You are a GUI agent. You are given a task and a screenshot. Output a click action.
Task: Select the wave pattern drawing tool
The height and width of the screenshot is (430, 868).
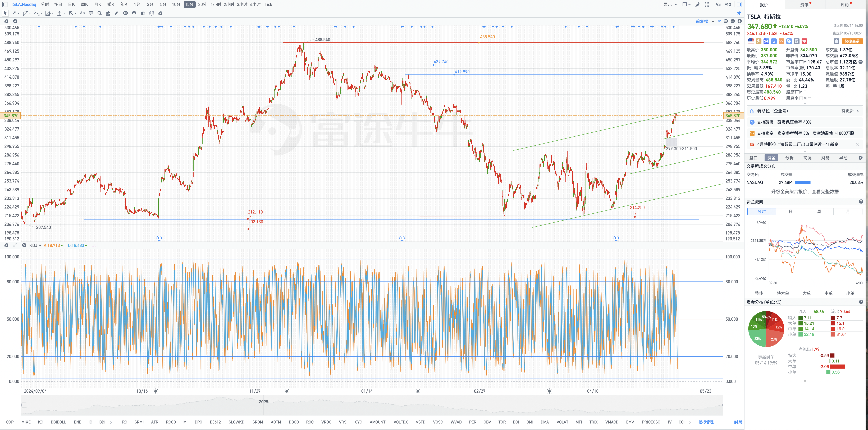(x=36, y=13)
